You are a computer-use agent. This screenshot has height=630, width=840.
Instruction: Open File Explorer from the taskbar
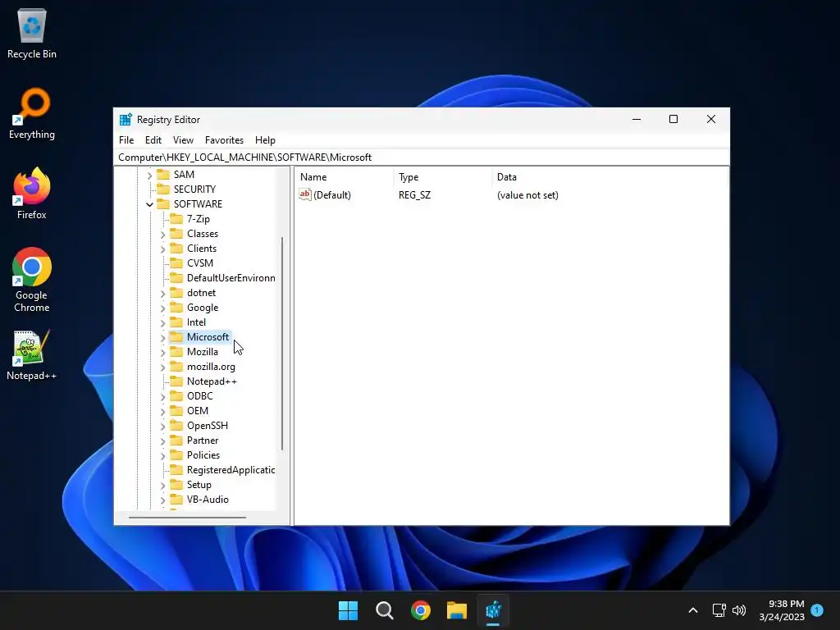point(457,610)
